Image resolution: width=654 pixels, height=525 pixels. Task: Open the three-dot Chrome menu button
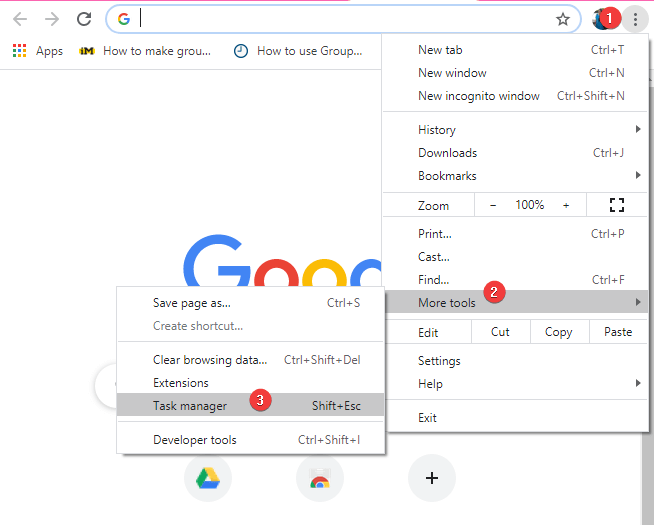pyautogui.click(x=635, y=19)
